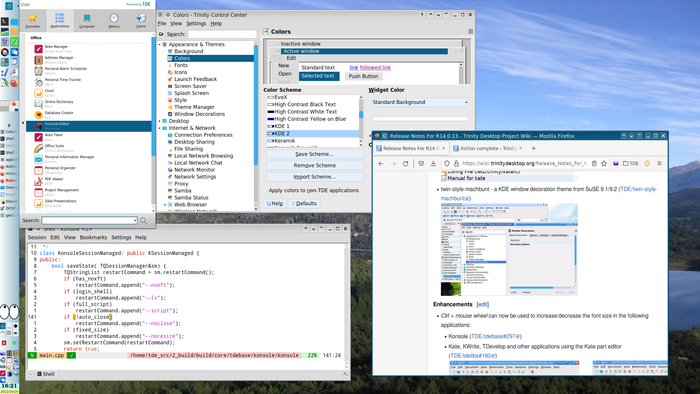Open the Standard Background widget color dropdown
The image size is (700, 394).
(420, 102)
